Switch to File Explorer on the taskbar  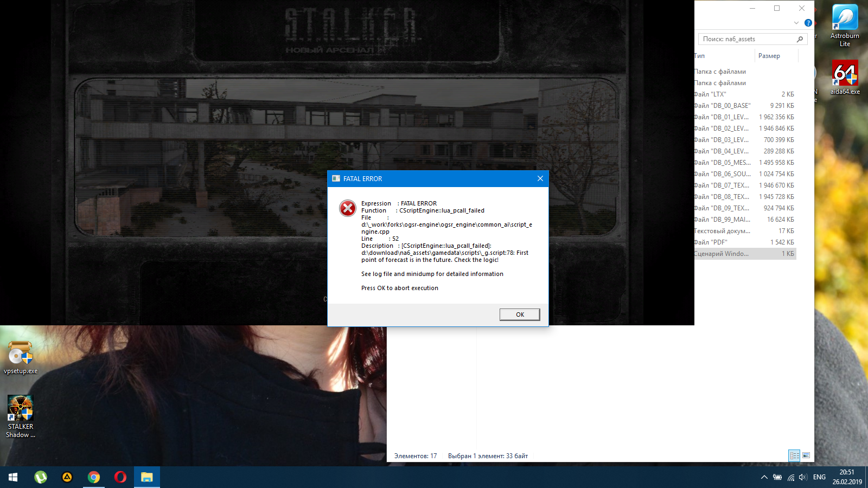pos(147,477)
